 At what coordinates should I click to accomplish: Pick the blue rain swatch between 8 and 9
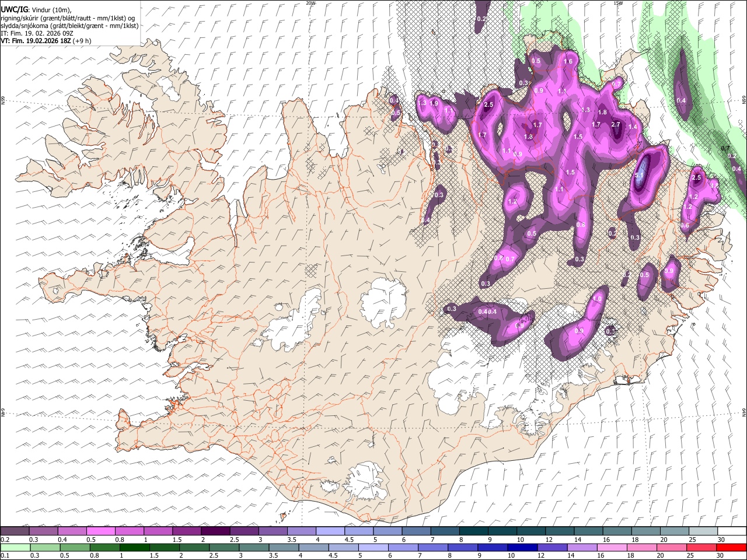click(x=463, y=547)
